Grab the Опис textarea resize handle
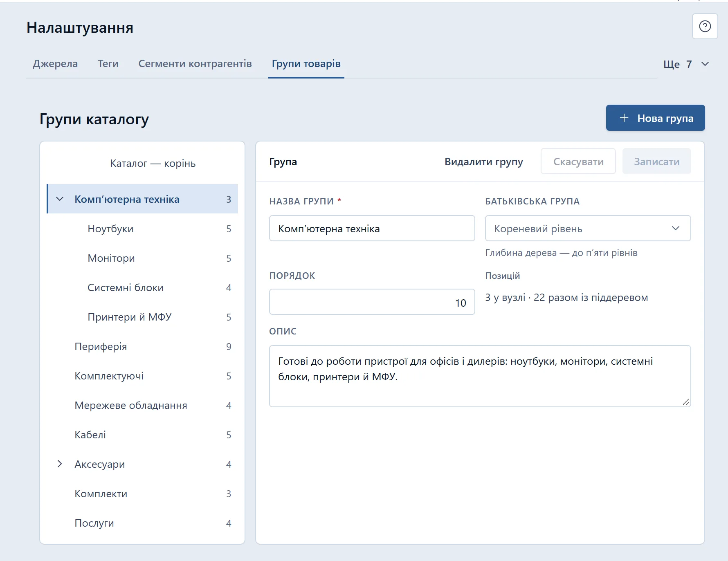The height and width of the screenshot is (561, 728). [x=686, y=402]
